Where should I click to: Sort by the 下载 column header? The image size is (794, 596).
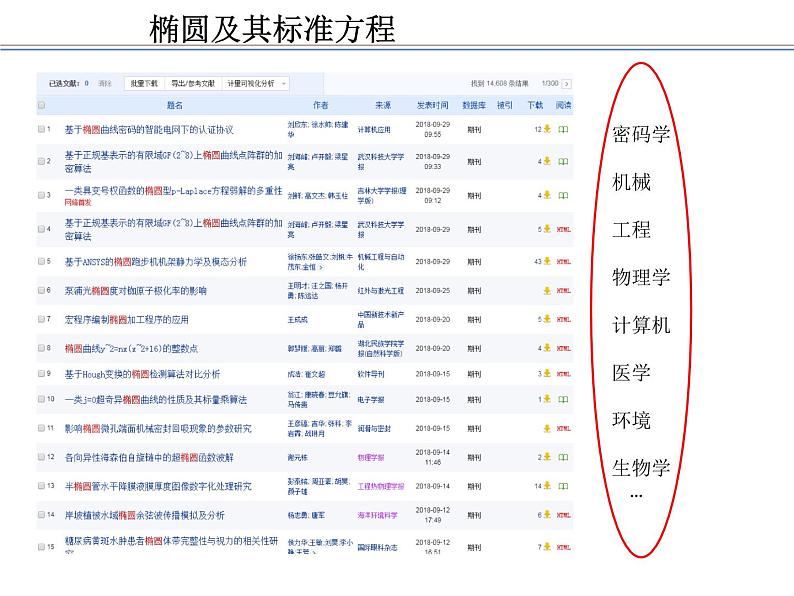(x=535, y=105)
